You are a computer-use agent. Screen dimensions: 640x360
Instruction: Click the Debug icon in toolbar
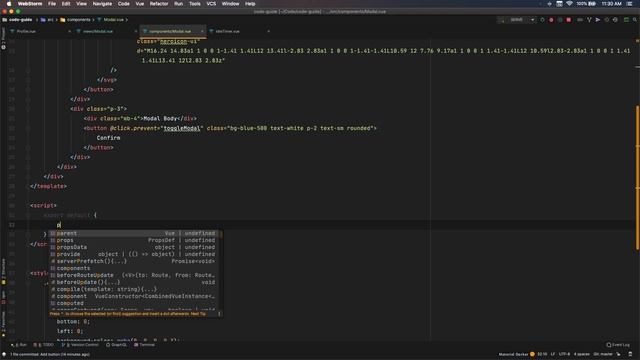click(x=551, y=20)
